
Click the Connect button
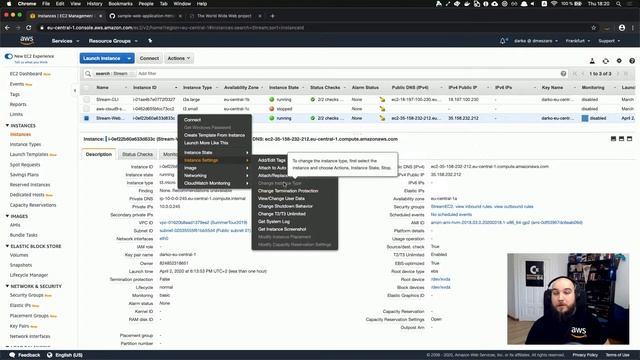tap(149, 58)
